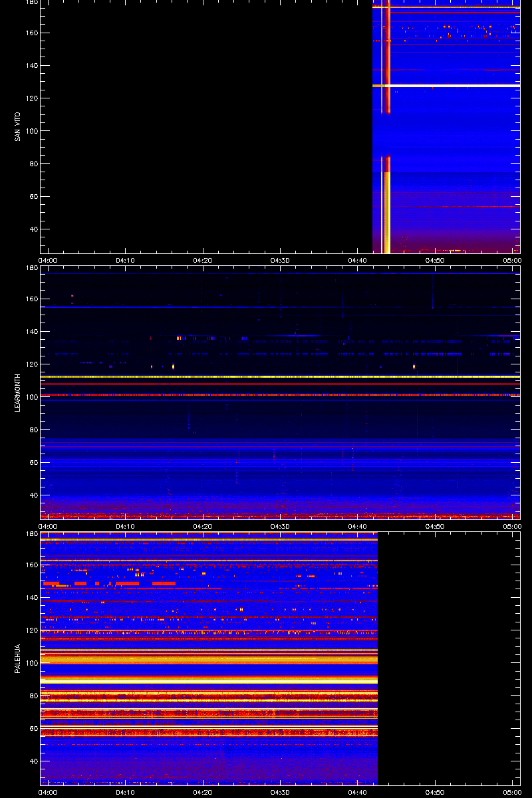This screenshot has width=532, height=798.
Task: Click the red 108 MHz line in Learmonth spectrogram
Action: (280, 384)
